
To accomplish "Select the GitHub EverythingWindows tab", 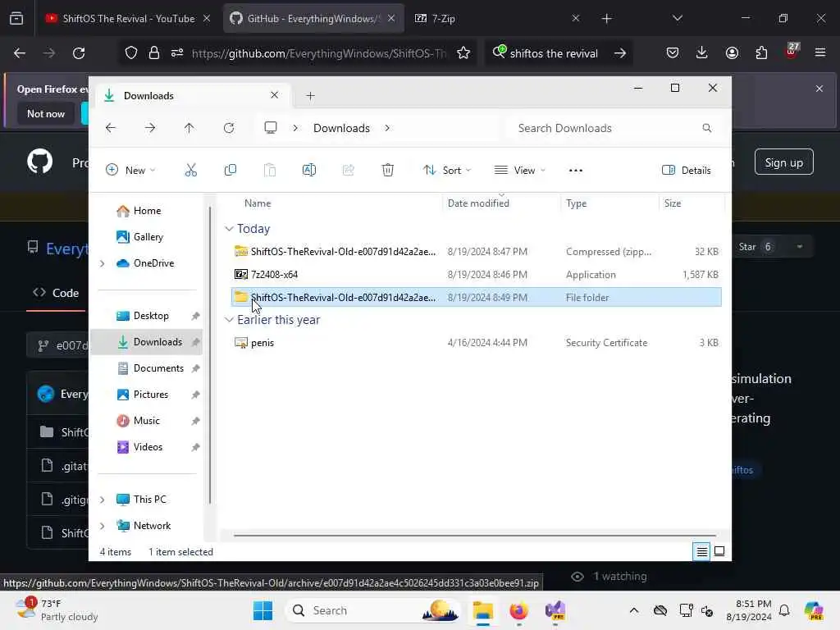I will [313, 18].
